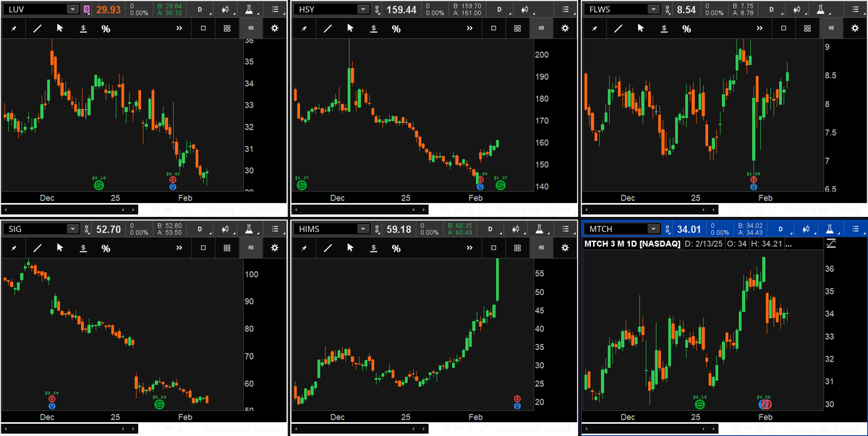Expand more drawing tools arrows in HSY toolbar
Image resolution: width=868 pixels, height=436 pixels.
469,28
